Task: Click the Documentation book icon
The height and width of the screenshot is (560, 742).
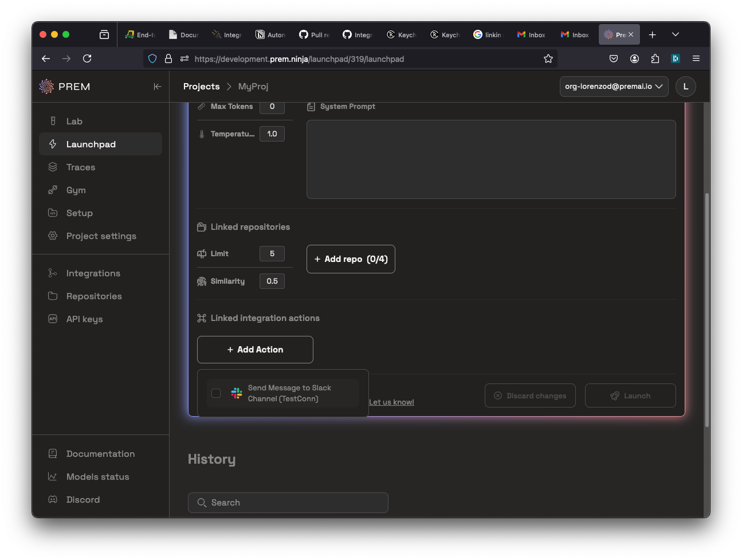Action: 53,453
